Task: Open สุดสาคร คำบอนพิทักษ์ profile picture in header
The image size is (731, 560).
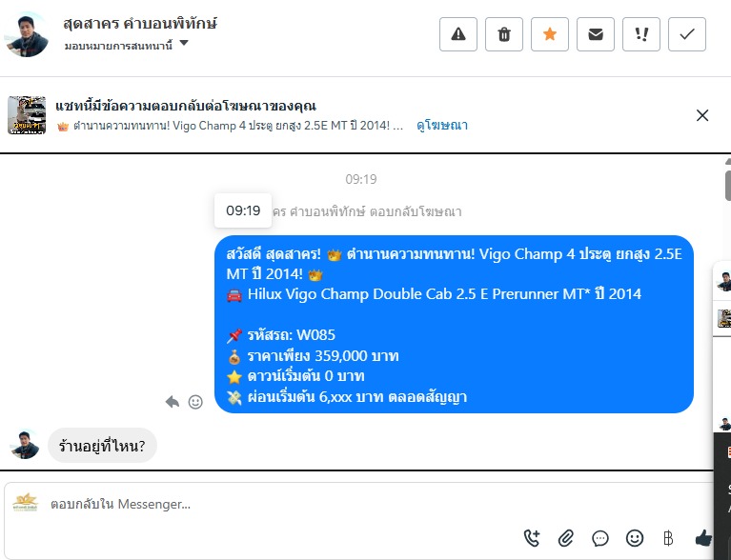Action: (26, 34)
